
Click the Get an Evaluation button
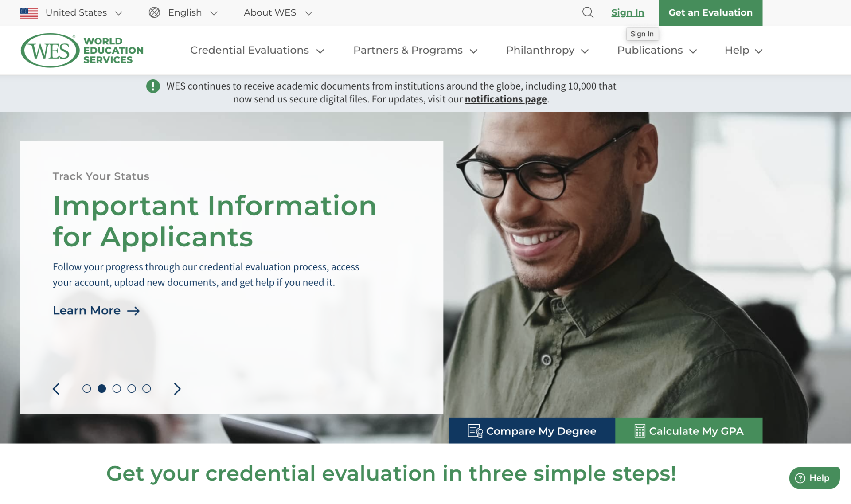click(x=710, y=12)
